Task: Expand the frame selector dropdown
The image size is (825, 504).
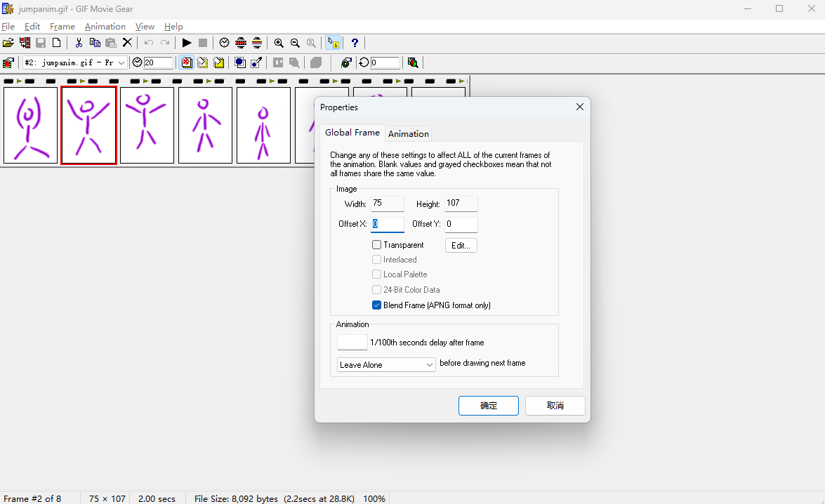Action: [x=121, y=62]
